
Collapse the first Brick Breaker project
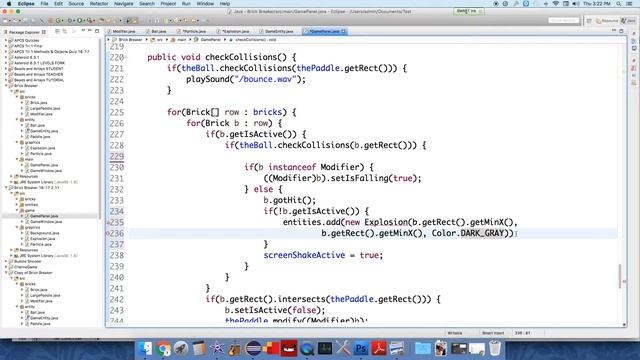[6, 86]
